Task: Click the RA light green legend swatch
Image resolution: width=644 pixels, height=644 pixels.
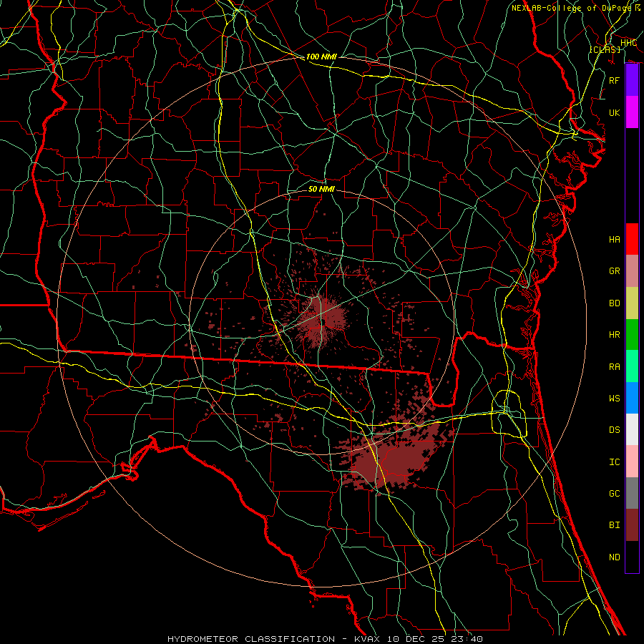Action: tap(632, 366)
